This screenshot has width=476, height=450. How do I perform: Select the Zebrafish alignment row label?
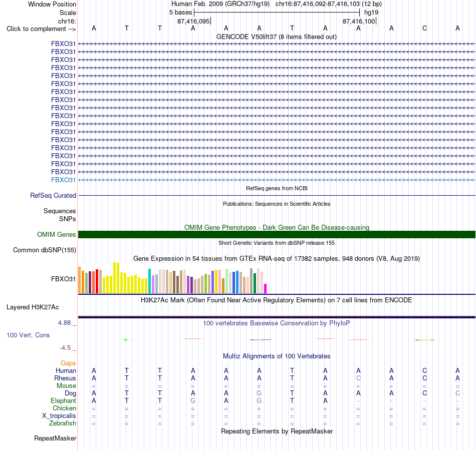pos(63,423)
